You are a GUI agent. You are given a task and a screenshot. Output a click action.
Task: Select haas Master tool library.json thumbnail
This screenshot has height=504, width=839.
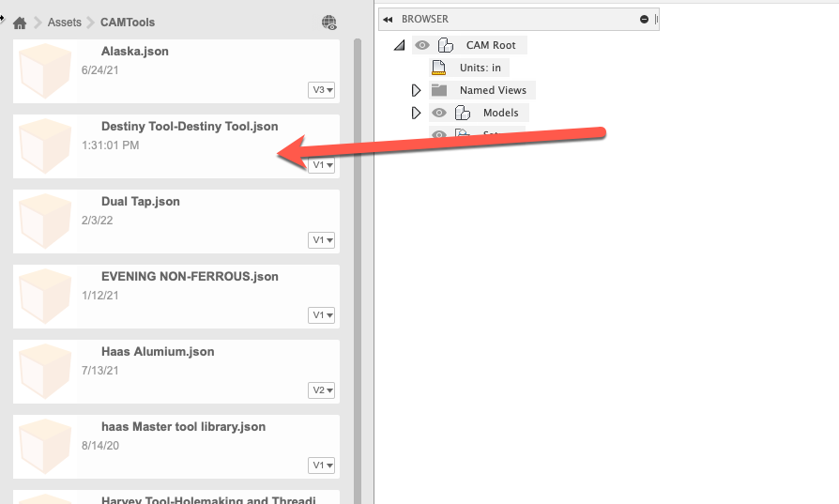click(45, 447)
